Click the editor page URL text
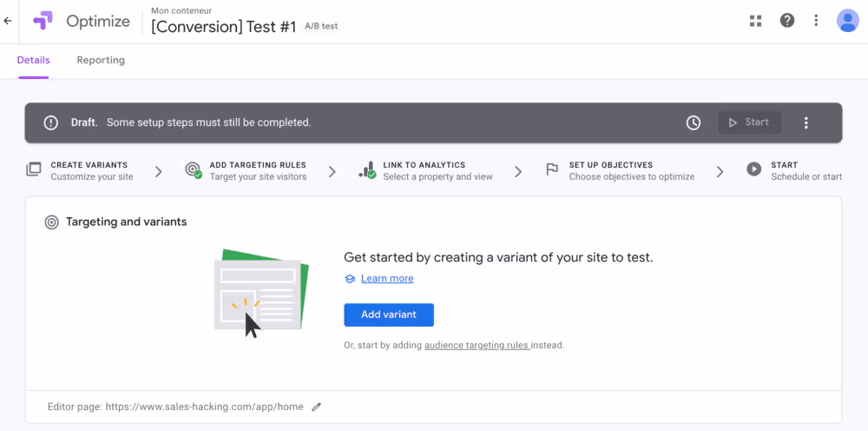The height and width of the screenshot is (431, 868). (x=204, y=408)
